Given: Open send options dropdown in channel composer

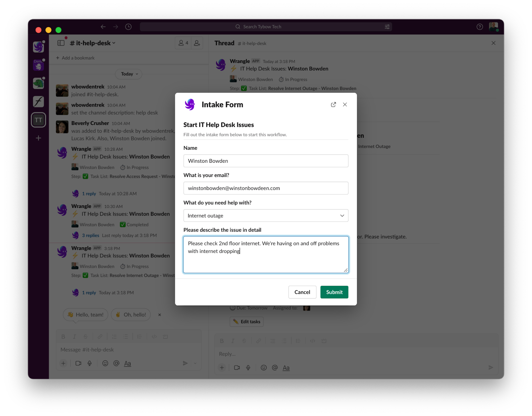Looking at the screenshot, I should click(196, 363).
